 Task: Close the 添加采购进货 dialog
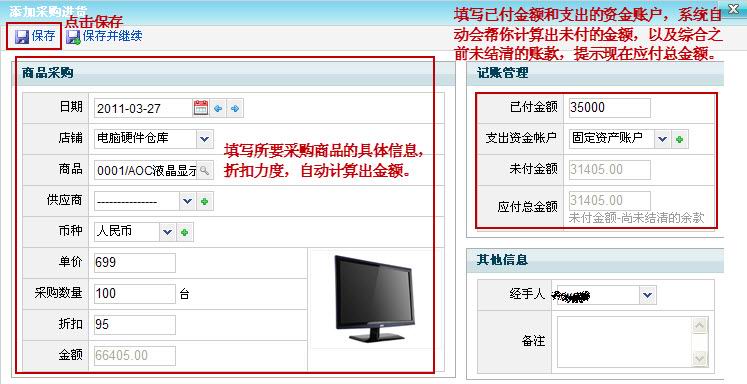734,9
